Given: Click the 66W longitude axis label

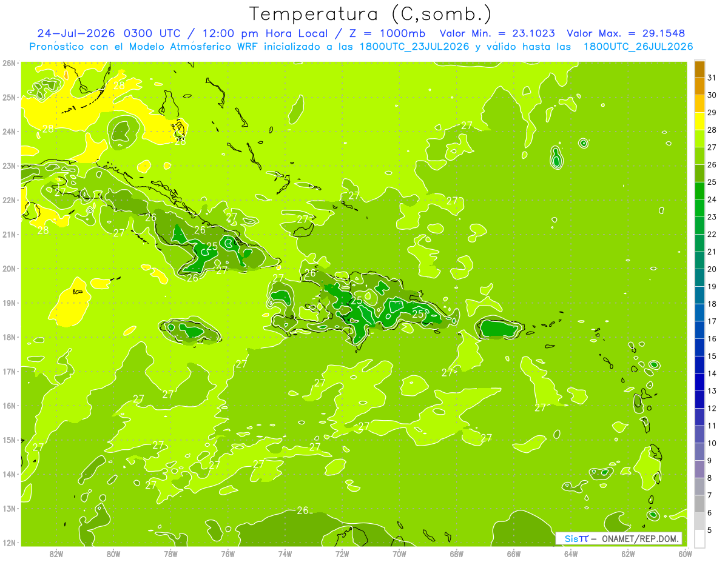Looking at the screenshot, I should pyautogui.click(x=513, y=553).
